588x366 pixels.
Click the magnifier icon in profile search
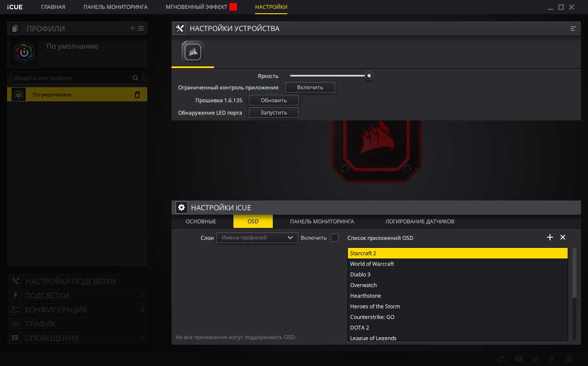tap(136, 78)
